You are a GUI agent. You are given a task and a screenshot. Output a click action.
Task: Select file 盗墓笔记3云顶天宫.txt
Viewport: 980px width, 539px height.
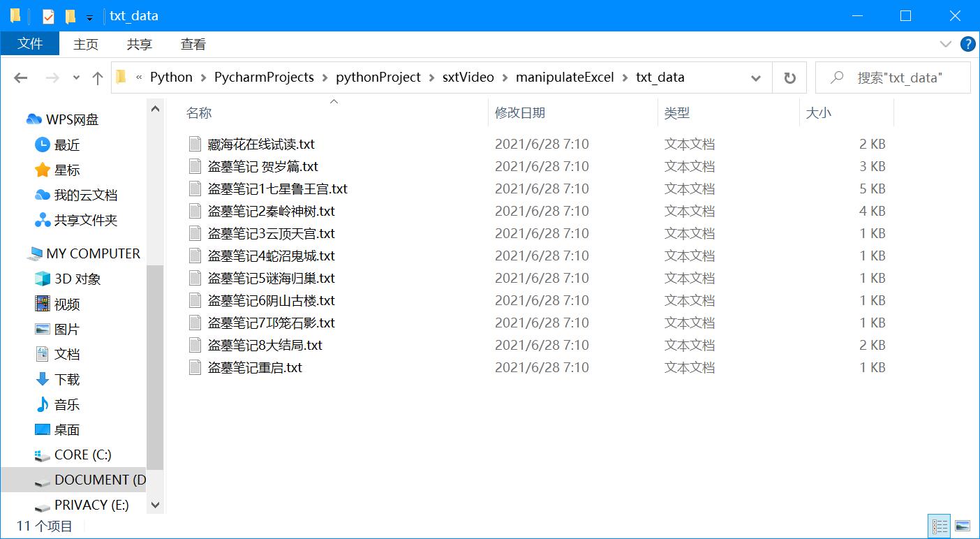pyautogui.click(x=271, y=233)
